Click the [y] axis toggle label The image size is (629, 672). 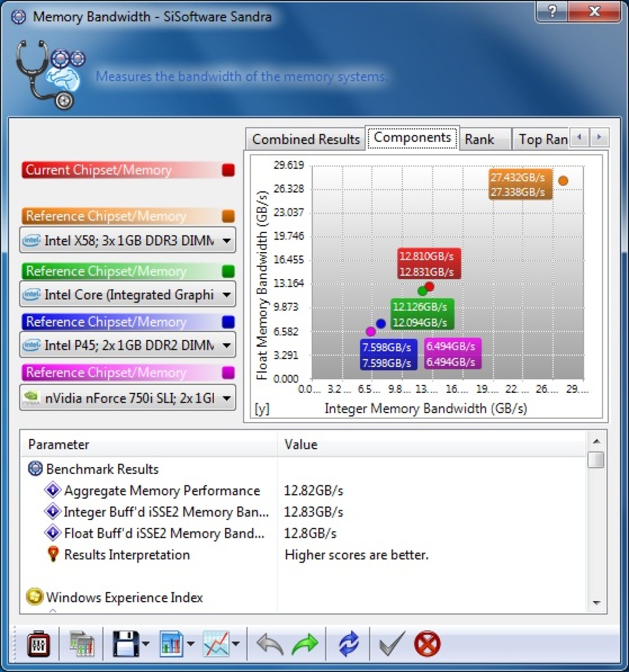262,409
